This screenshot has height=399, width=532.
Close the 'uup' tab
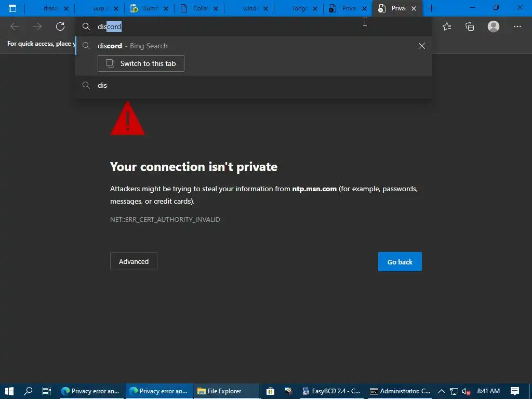(x=116, y=9)
